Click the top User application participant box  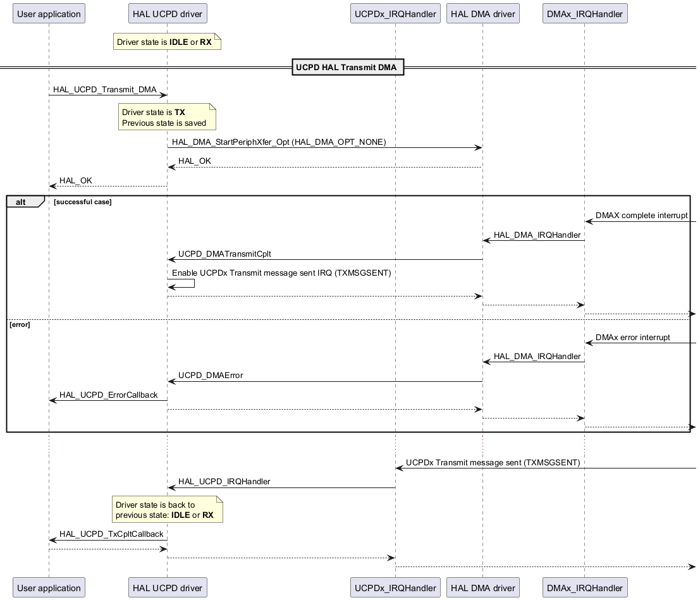pyautogui.click(x=49, y=14)
